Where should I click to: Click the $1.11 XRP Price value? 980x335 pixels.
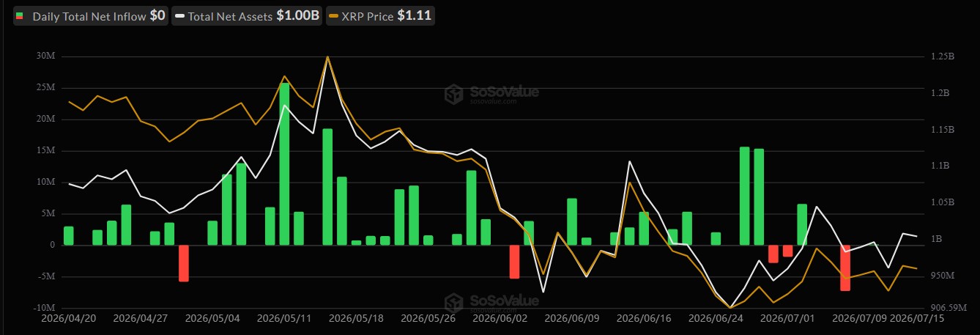pos(414,15)
